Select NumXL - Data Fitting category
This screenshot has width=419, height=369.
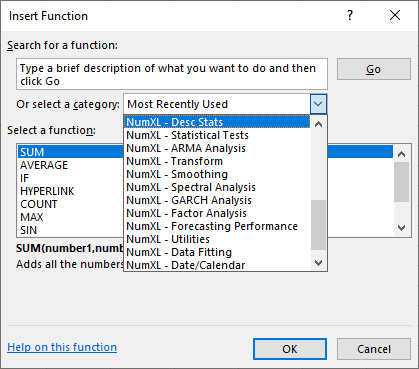click(x=218, y=252)
